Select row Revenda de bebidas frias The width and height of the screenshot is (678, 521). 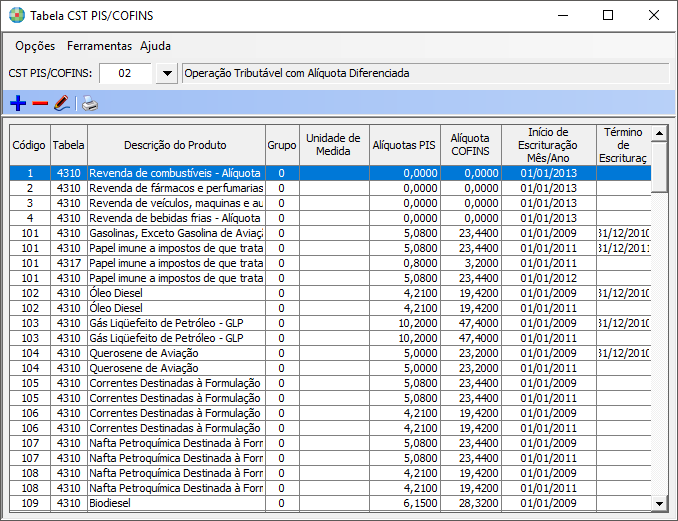pos(330,218)
